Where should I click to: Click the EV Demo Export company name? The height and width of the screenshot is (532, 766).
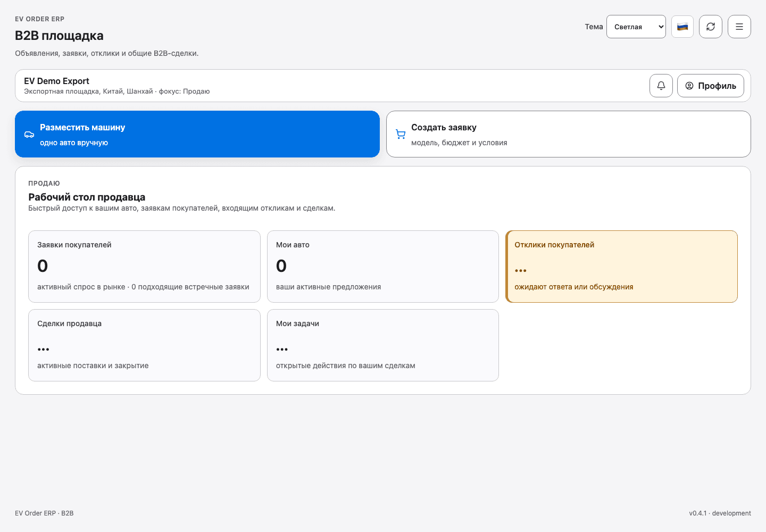tap(56, 81)
